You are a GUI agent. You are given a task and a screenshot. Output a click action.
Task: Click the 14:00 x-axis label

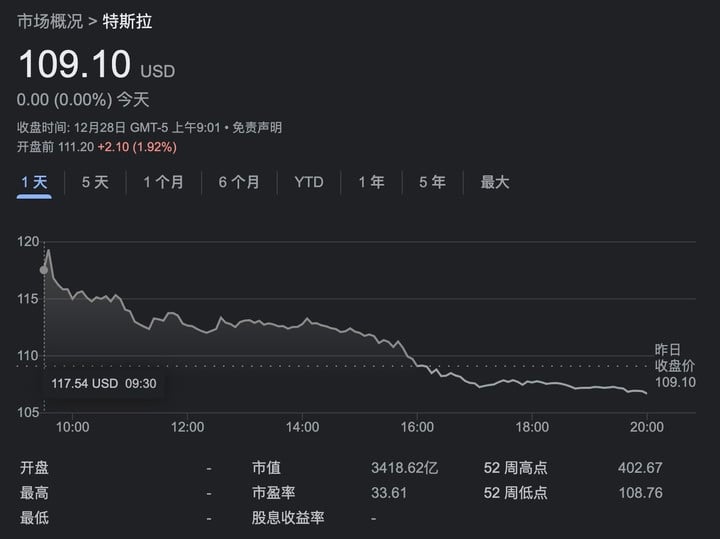pyautogui.click(x=302, y=427)
